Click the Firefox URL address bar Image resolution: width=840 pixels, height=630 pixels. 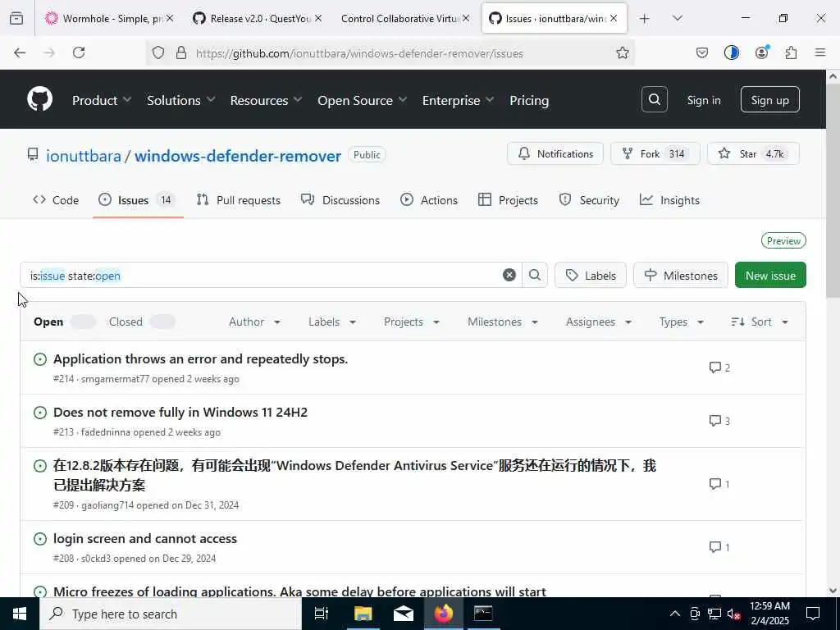(390, 52)
